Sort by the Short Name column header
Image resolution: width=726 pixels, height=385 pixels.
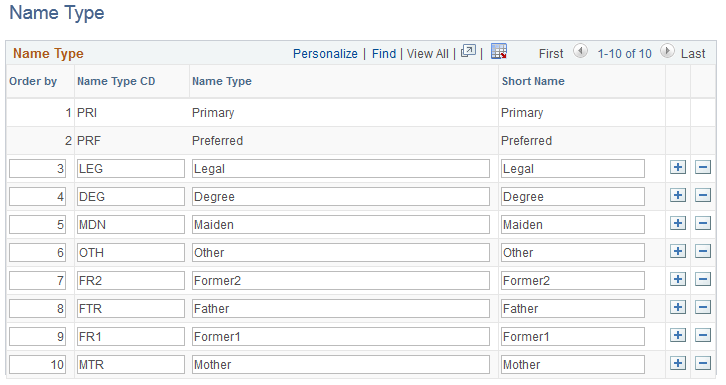pos(533,81)
